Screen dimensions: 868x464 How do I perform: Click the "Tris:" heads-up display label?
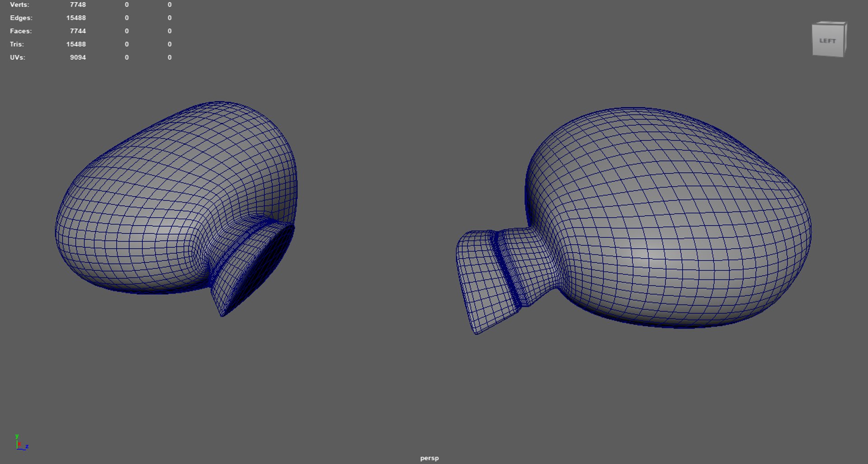click(x=17, y=44)
